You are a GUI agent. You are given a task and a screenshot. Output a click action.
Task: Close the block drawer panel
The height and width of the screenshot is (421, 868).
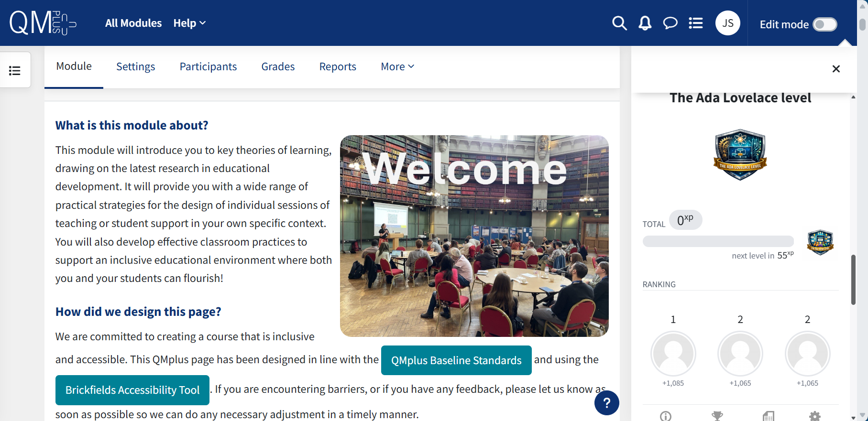point(836,69)
